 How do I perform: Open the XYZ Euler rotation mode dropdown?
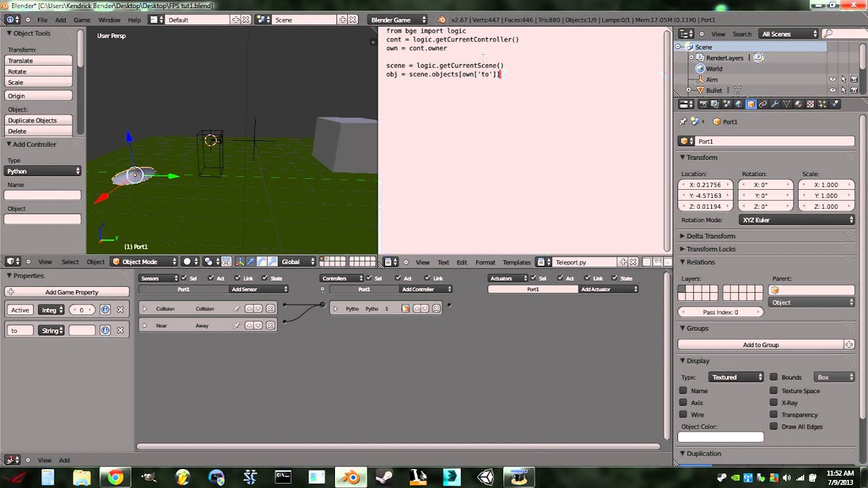point(796,220)
